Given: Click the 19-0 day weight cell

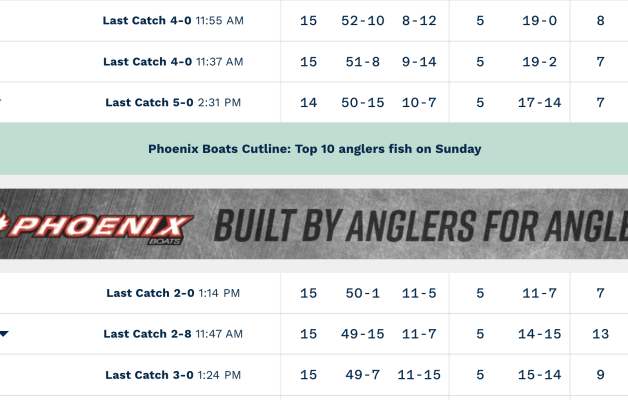Looking at the screenshot, I should point(539,21).
